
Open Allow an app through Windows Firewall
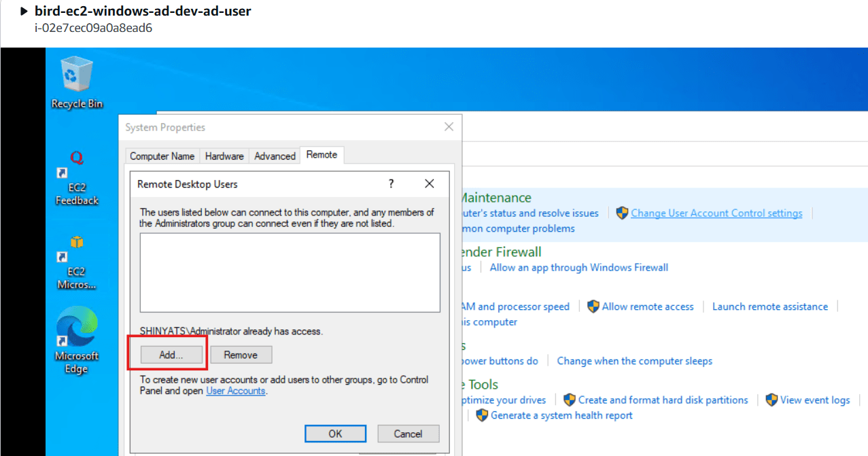click(x=579, y=267)
